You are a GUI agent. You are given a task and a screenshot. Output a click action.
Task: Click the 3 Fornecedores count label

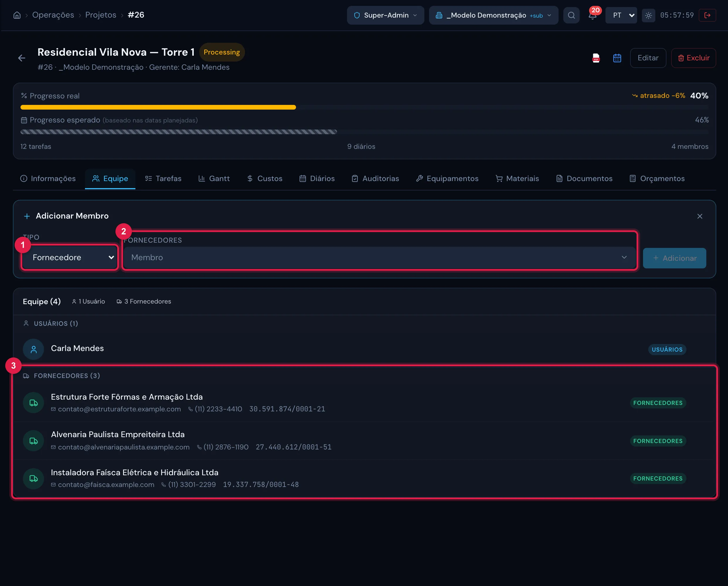(144, 301)
